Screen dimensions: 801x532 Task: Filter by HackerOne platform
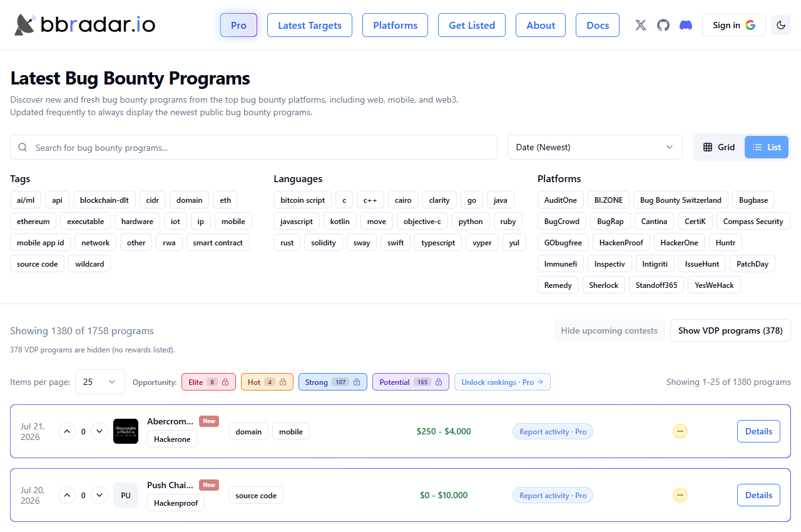point(680,243)
